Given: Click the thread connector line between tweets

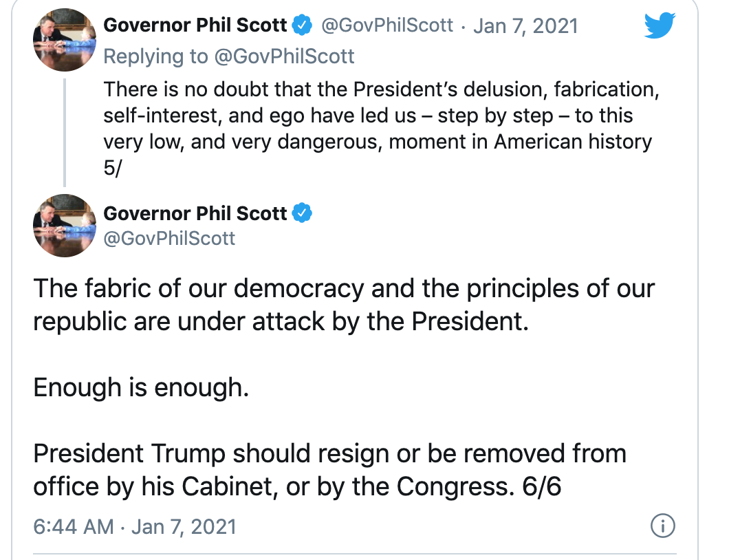Looking at the screenshot, I should tap(65, 133).
